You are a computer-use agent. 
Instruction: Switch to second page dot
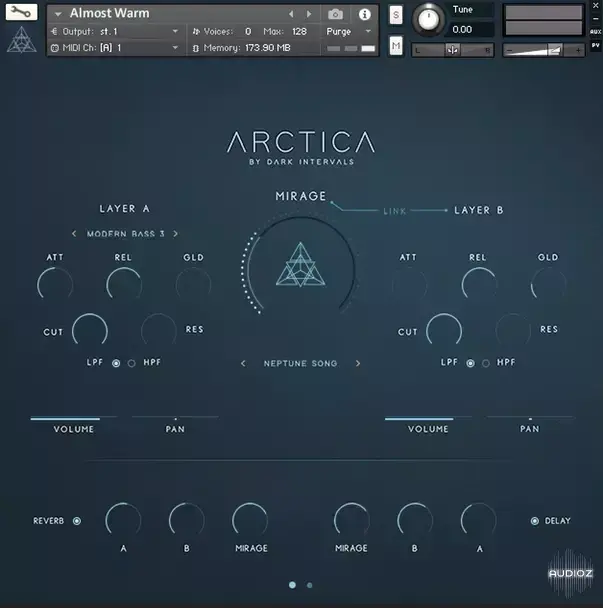click(x=309, y=585)
